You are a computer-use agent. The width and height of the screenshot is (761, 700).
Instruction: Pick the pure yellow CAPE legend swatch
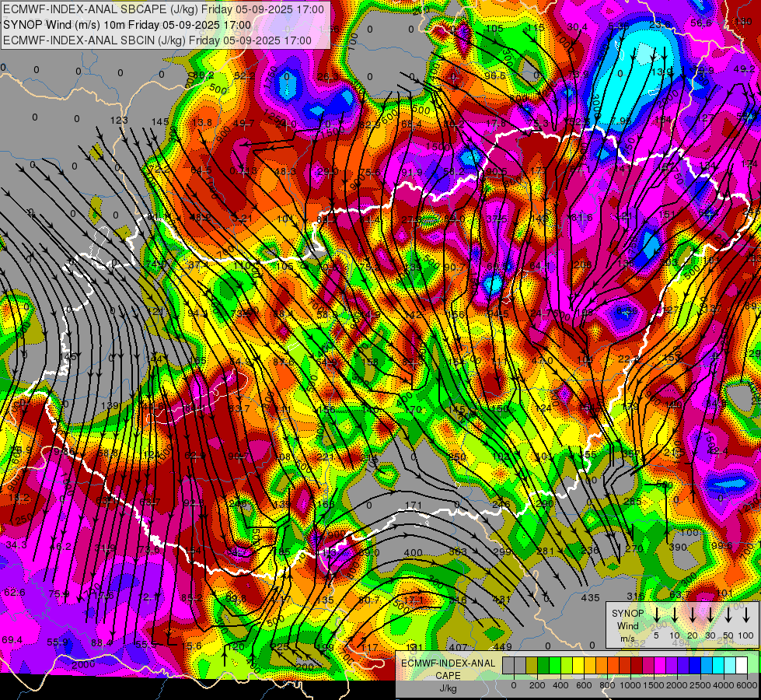578,666
